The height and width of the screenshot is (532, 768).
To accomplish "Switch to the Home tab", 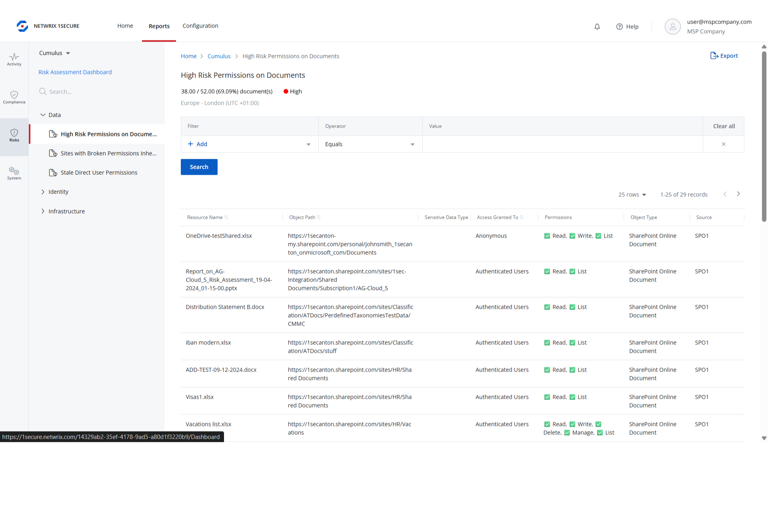I will [125, 26].
